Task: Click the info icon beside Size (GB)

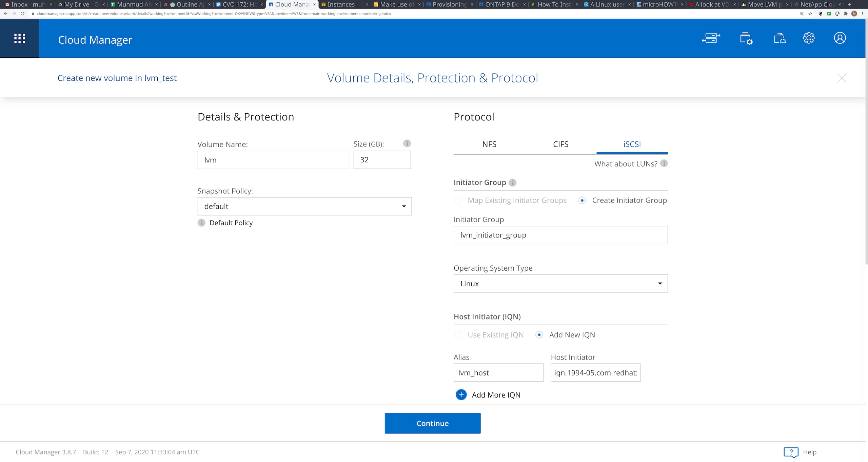Action: click(407, 143)
